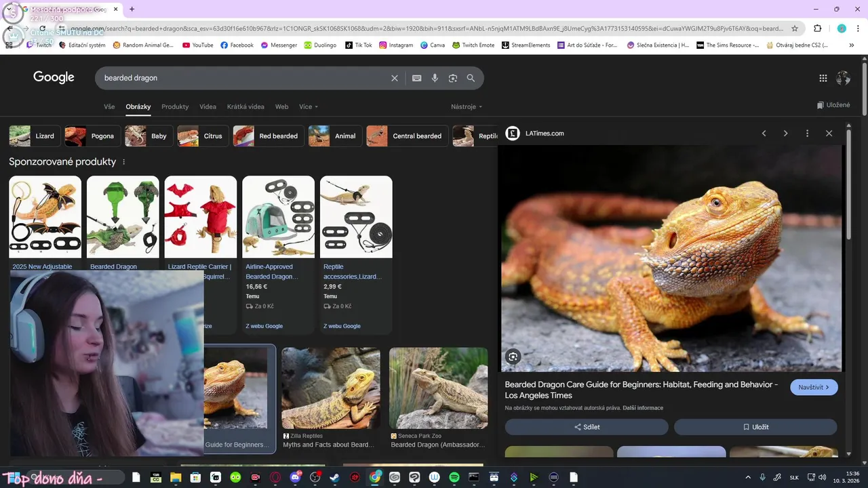
Task: Filter results by the Lizard chip
Action: pos(35,136)
